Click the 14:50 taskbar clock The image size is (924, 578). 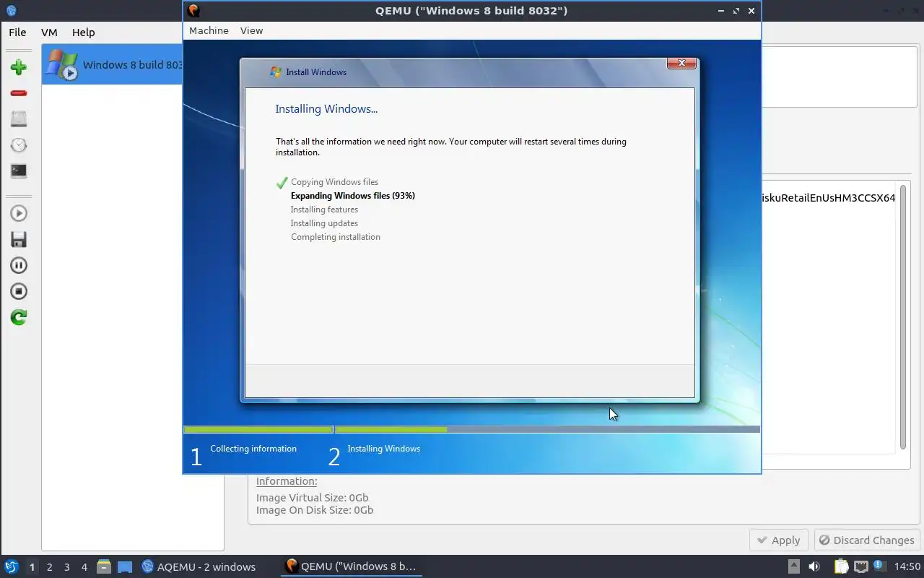(x=907, y=566)
